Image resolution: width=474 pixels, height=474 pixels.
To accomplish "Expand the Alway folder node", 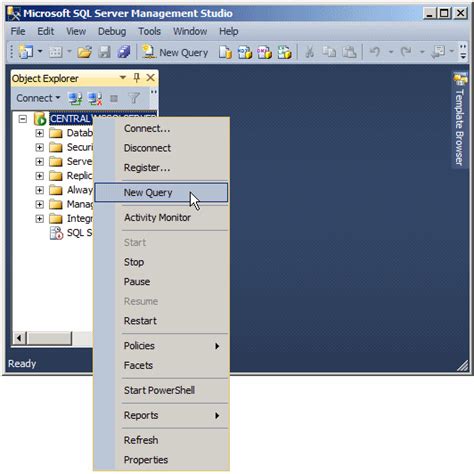I will pos(39,190).
